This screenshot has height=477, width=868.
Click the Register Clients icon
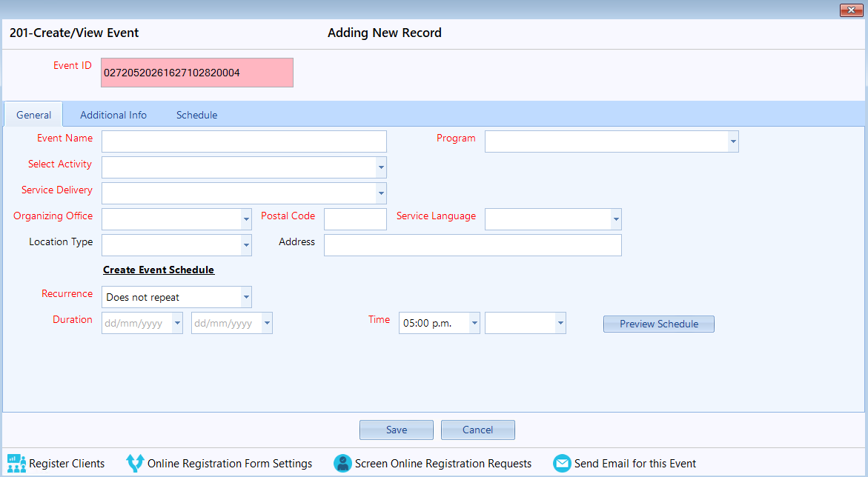tap(16, 463)
